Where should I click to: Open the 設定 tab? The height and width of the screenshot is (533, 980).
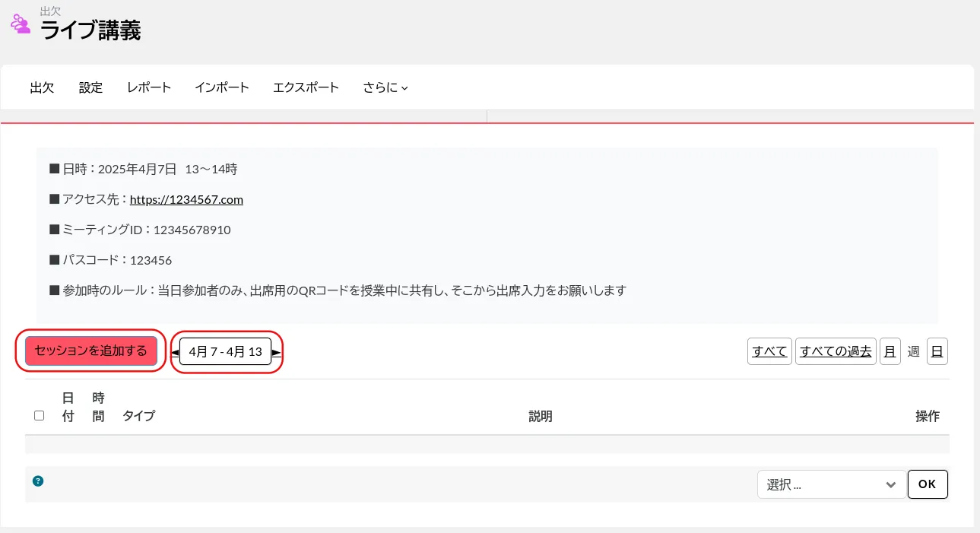[x=90, y=87]
